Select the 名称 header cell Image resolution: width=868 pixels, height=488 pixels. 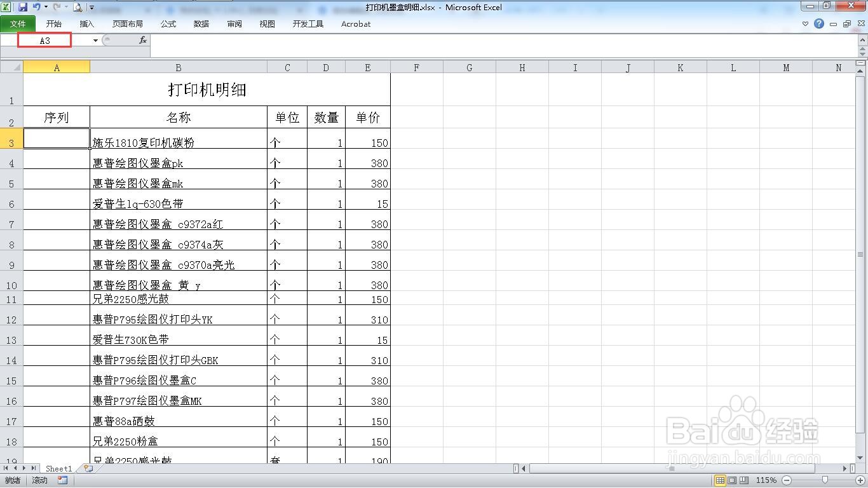point(179,118)
